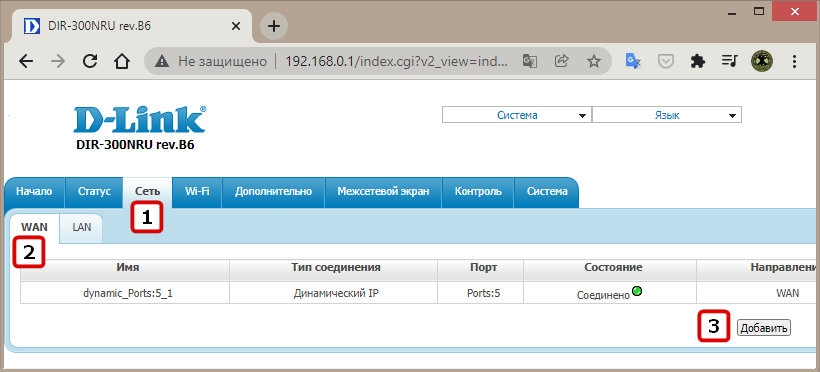The height and width of the screenshot is (372, 820).
Task: Switch to the LAN sub-tab
Action: (x=82, y=228)
